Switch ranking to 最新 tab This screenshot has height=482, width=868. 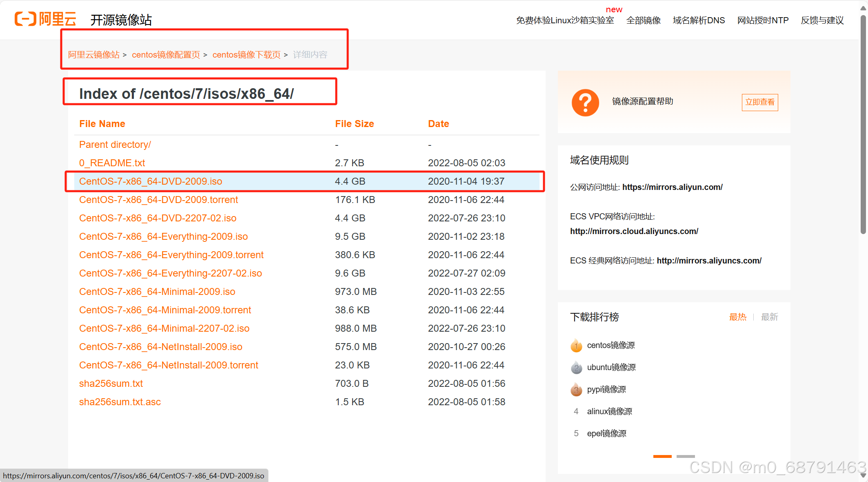(x=769, y=317)
